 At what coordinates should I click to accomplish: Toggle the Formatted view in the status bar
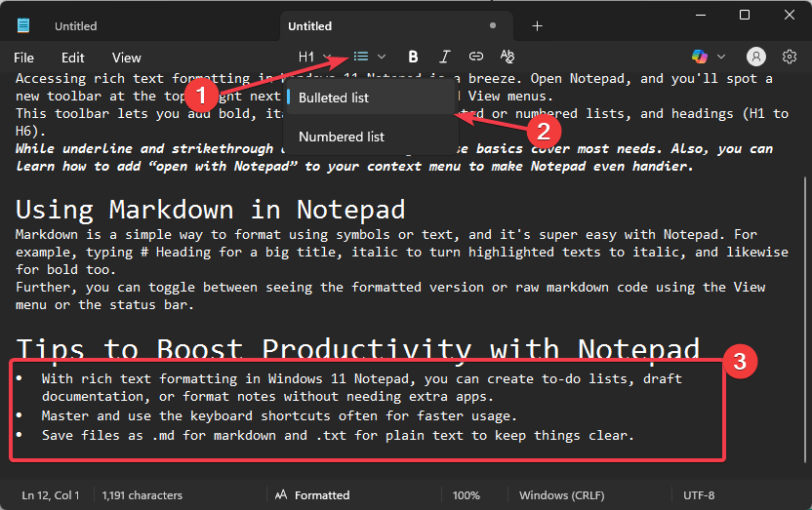pyautogui.click(x=312, y=494)
